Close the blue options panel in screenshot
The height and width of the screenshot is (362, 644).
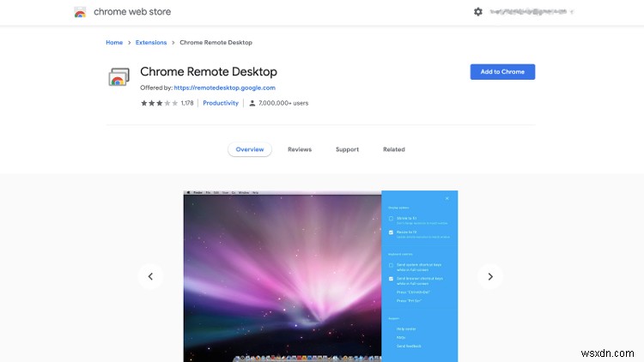(x=447, y=199)
